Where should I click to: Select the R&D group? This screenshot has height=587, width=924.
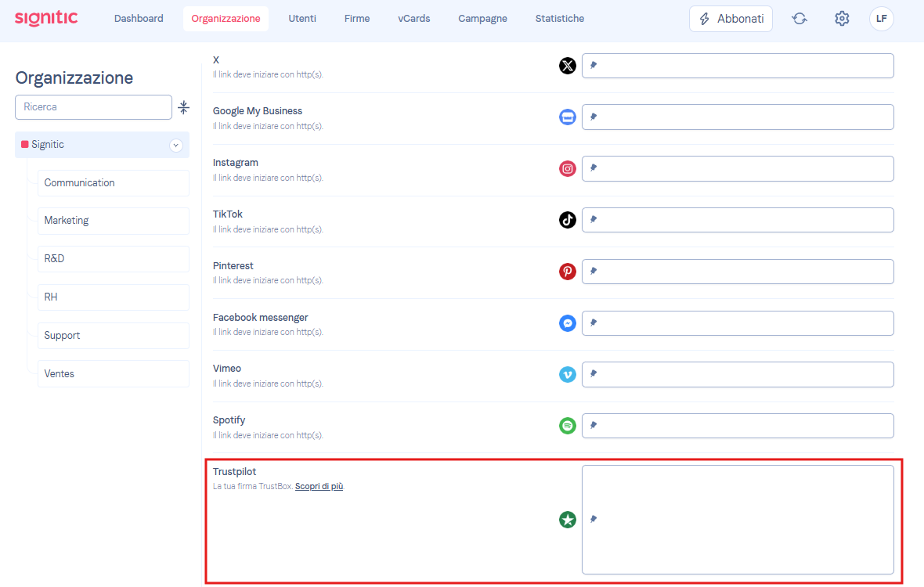[x=113, y=259]
